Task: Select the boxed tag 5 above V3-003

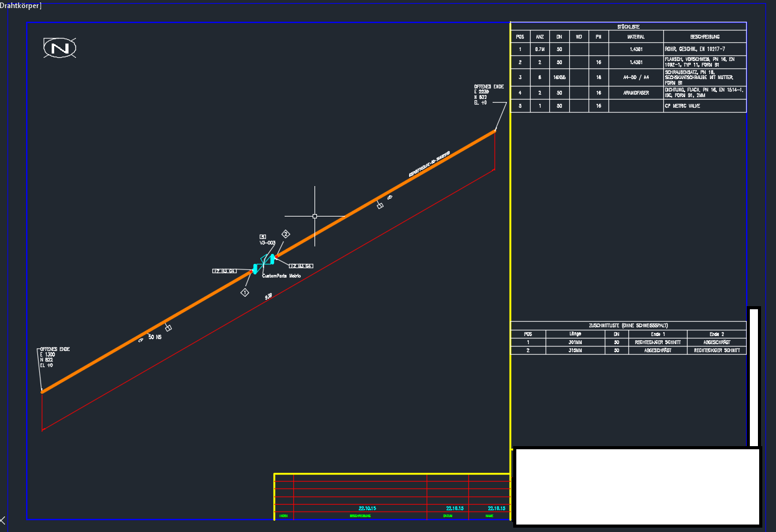Action: click(x=263, y=237)
